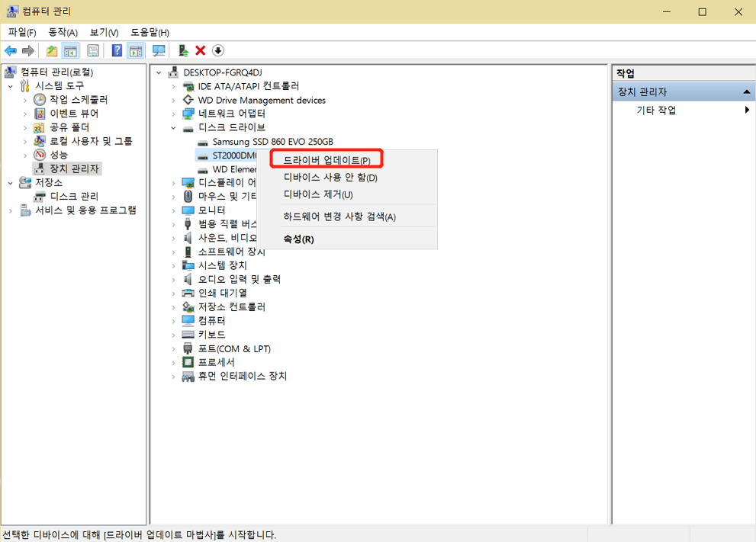Open Properties via the toolbar properties icon
The image size is (756, 542).
click(92, 50)
